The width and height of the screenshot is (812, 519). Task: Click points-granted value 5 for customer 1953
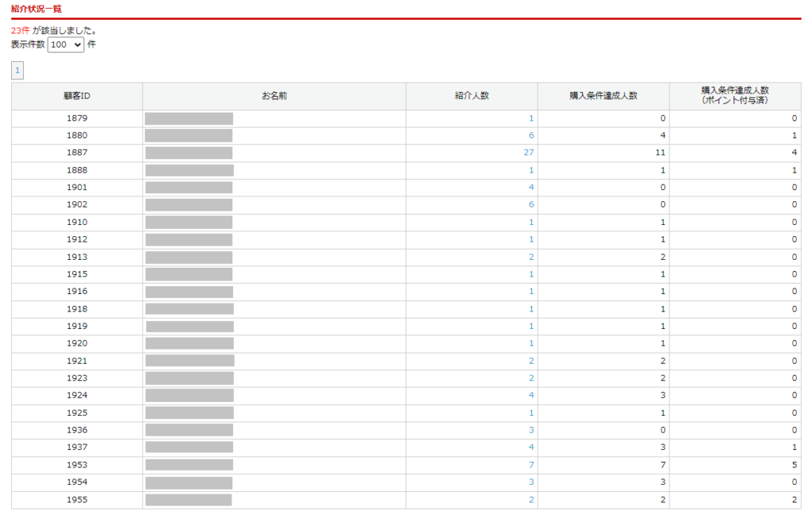pos(794,464)
